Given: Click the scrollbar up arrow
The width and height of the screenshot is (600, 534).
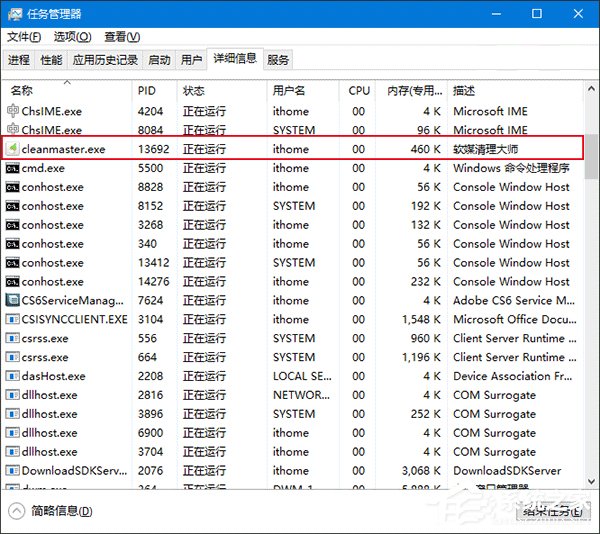Looking at the screenshot, I should [591, 89].
